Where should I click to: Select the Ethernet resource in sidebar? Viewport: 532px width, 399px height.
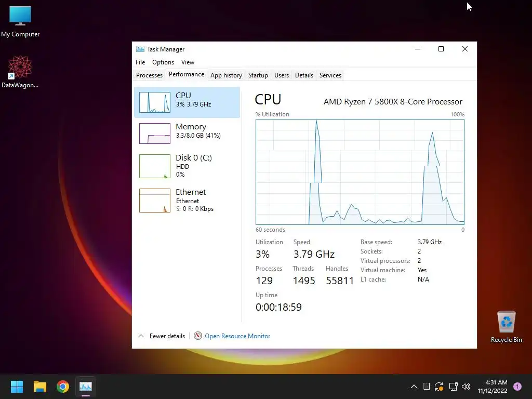187,200
